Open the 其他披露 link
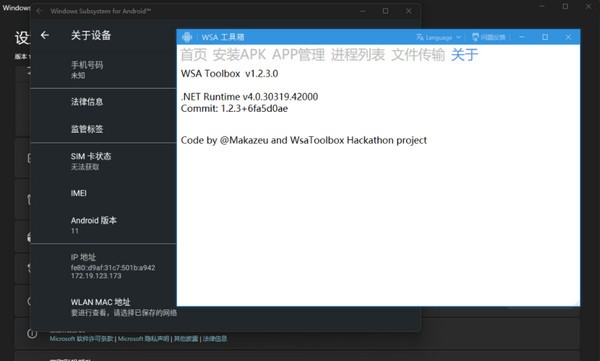 point(186,339)
